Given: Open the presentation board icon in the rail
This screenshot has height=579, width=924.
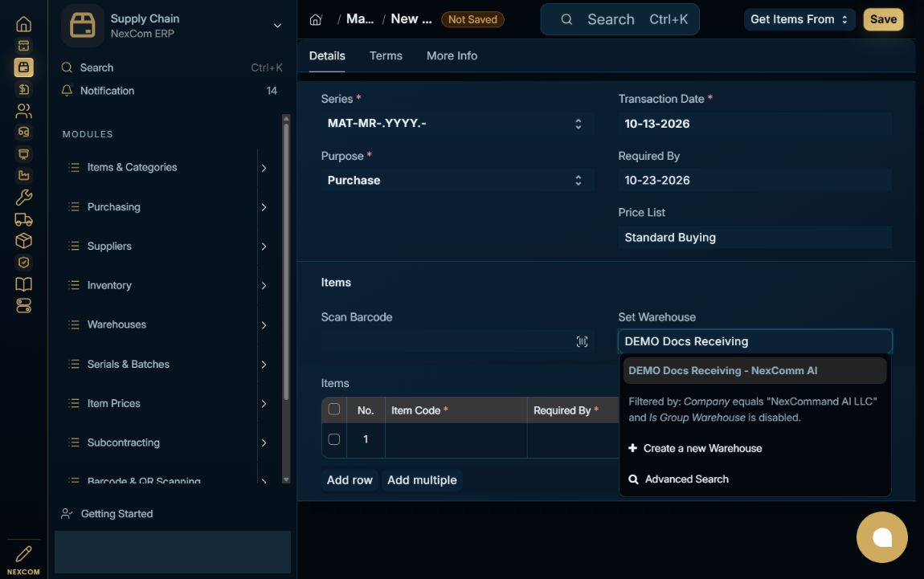Looking at the screenshot, I should click(x=23, y=153).
